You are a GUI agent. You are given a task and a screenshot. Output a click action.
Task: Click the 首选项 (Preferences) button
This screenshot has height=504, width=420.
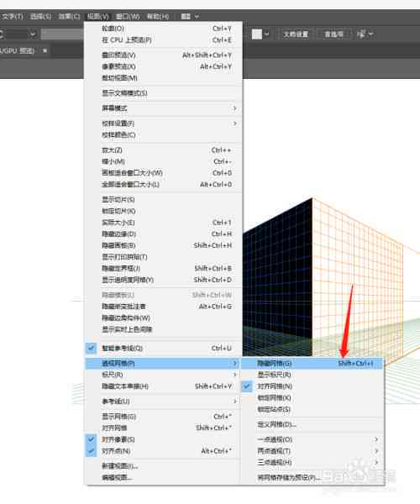[333, 34]
